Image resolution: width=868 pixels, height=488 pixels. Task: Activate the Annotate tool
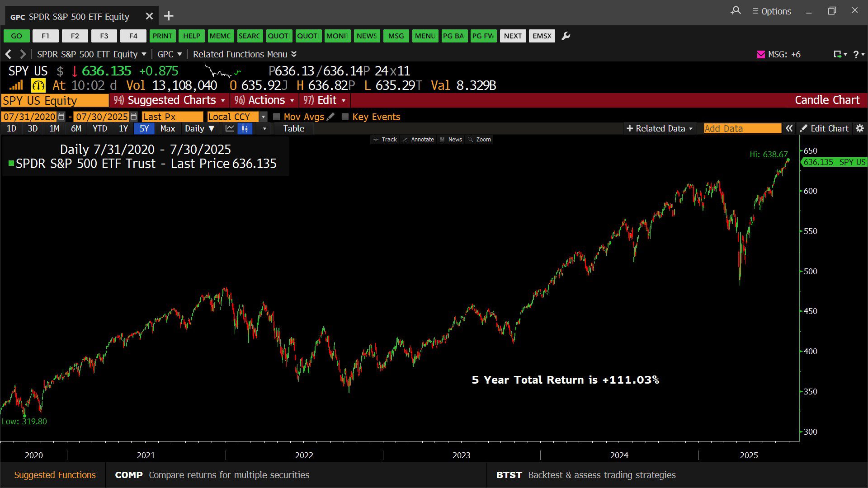tap(418, 139)
